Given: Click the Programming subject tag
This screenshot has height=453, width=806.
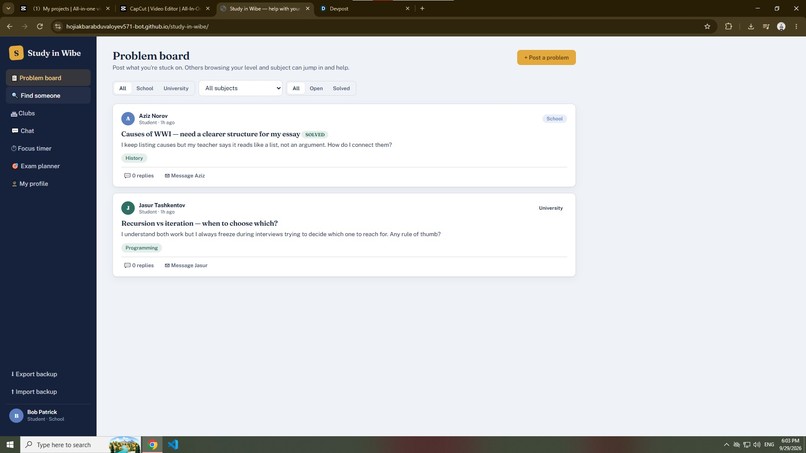Looking at the screenshot, I should [141, 248].
